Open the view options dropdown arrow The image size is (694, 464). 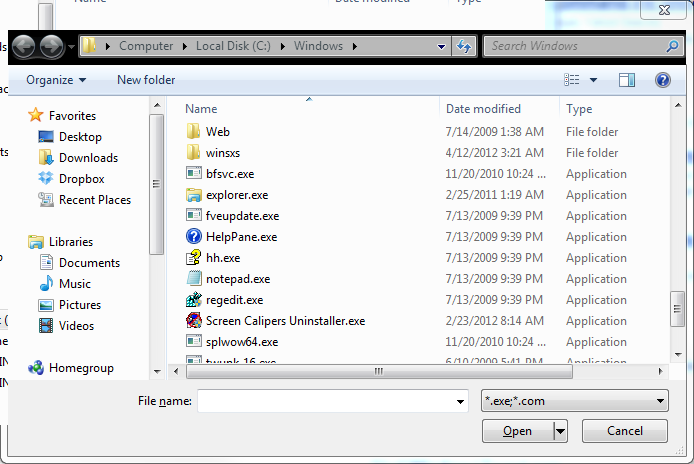(x=594, y=80)
